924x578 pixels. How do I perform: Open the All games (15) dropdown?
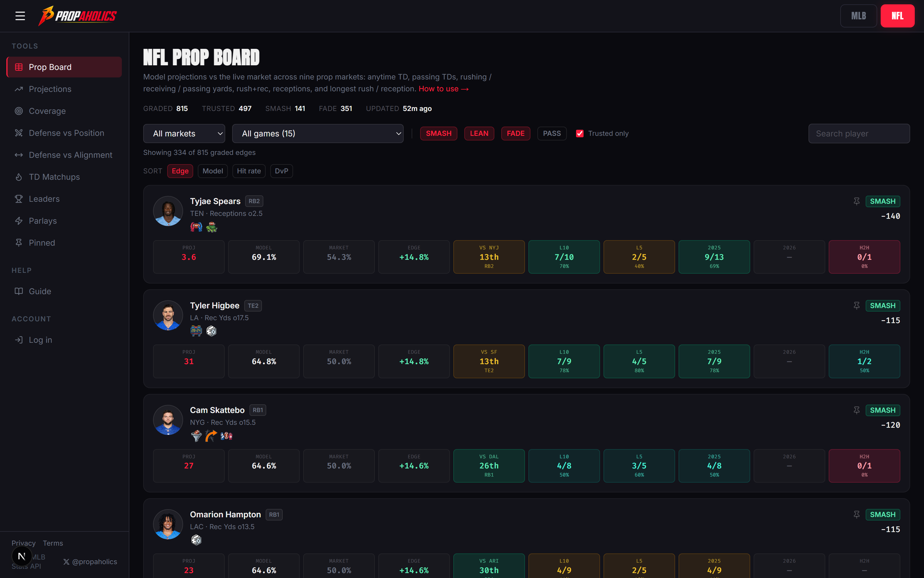(x=318, y=134)
